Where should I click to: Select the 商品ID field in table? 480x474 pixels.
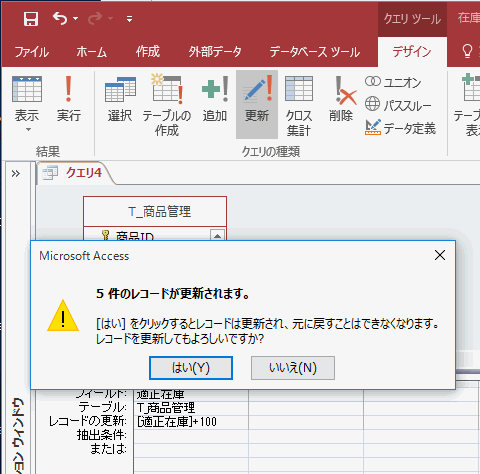tap(135, 236)
